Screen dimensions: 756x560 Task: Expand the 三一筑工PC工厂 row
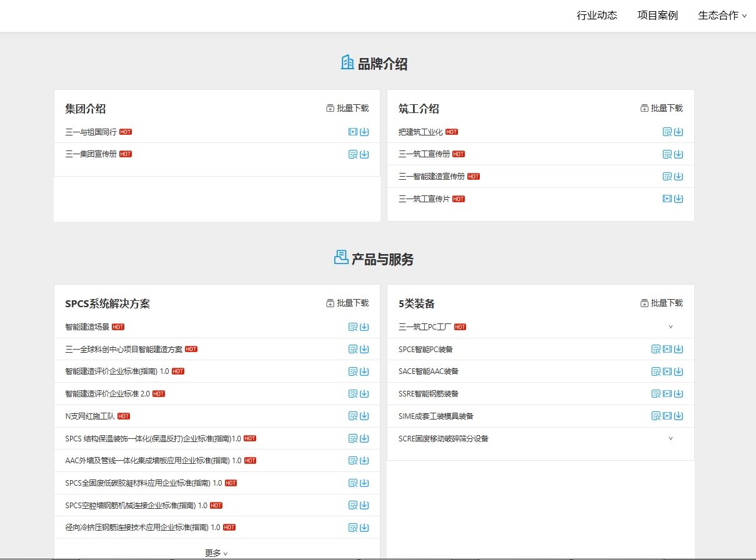(x=670, y=327)
